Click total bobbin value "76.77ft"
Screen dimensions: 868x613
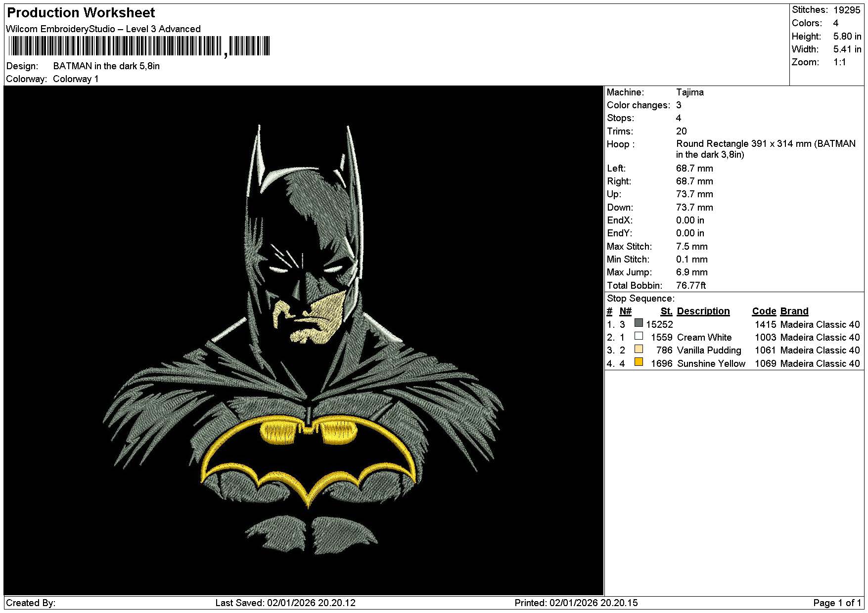click(691, 286)
